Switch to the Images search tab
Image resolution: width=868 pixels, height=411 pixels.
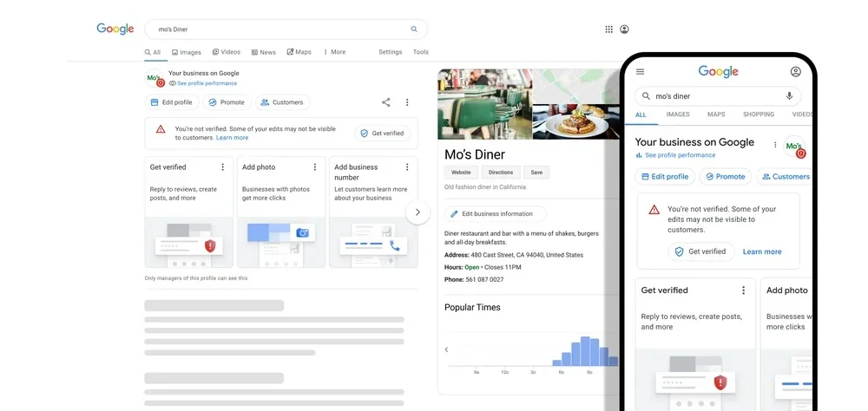[x=186, y=52]
